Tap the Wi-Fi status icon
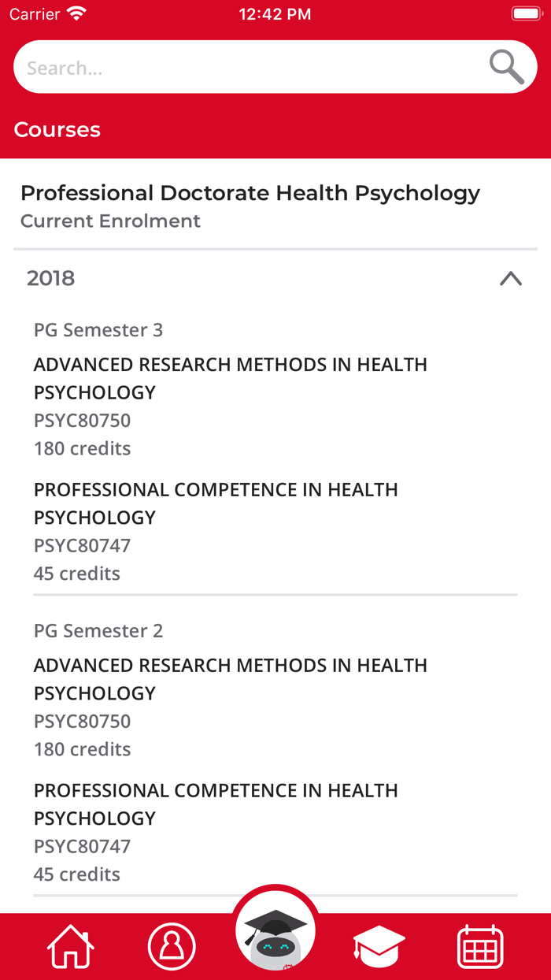Viewport: 551px width, 980px height. click(76, 14)
